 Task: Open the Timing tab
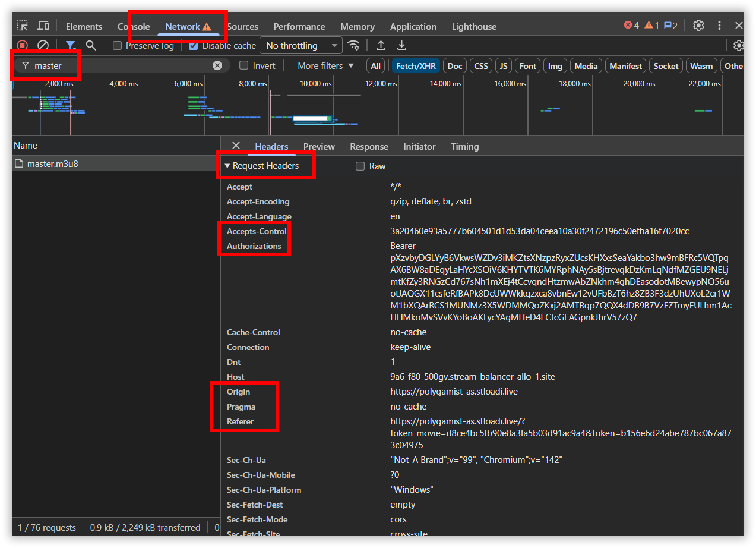(464, 146)
